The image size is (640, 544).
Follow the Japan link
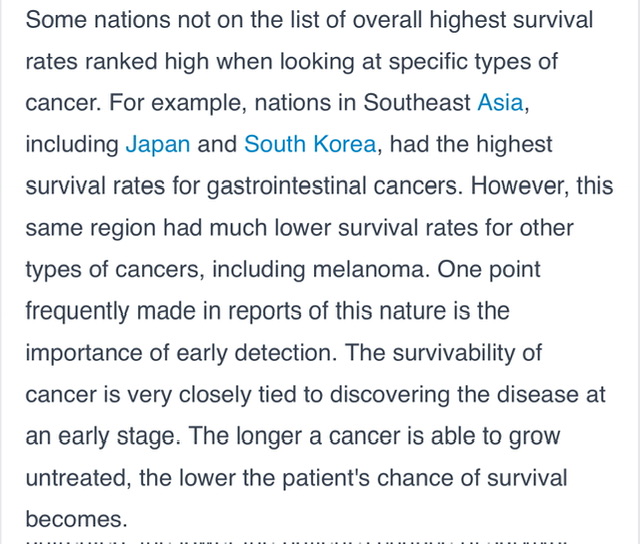[157, 144]
